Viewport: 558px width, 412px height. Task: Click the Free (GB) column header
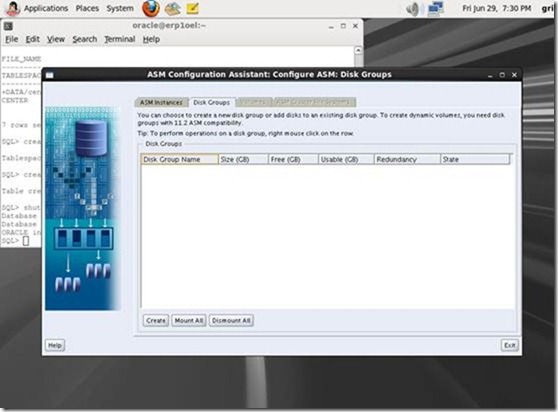coord(293,159)
